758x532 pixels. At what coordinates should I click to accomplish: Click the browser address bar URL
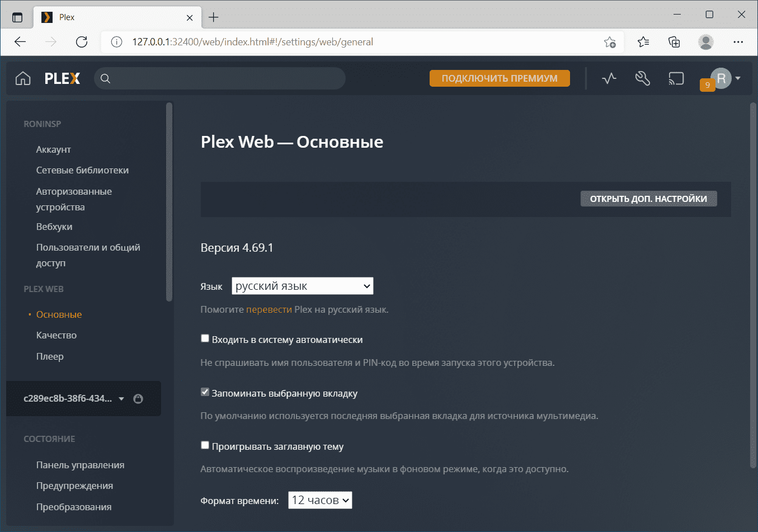pyautogui.click(x=253, y=42)
